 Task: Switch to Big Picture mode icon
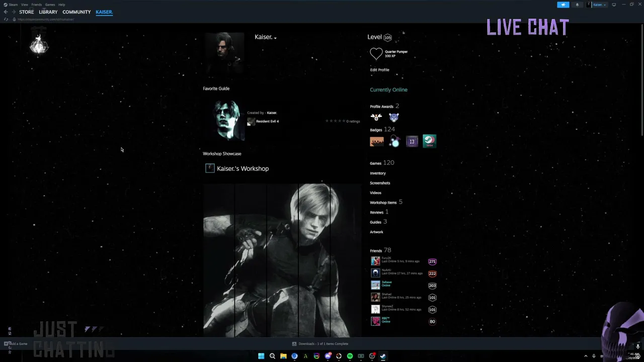[x=614, y=5]
